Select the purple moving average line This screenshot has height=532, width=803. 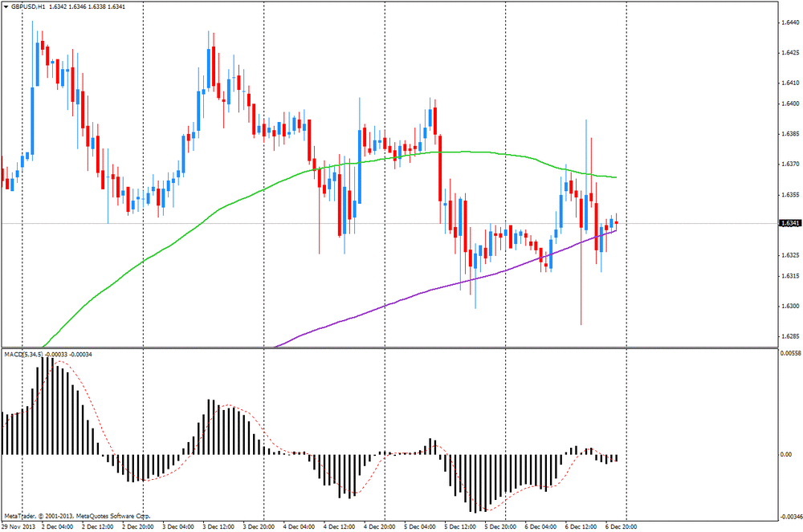(401, 301)
